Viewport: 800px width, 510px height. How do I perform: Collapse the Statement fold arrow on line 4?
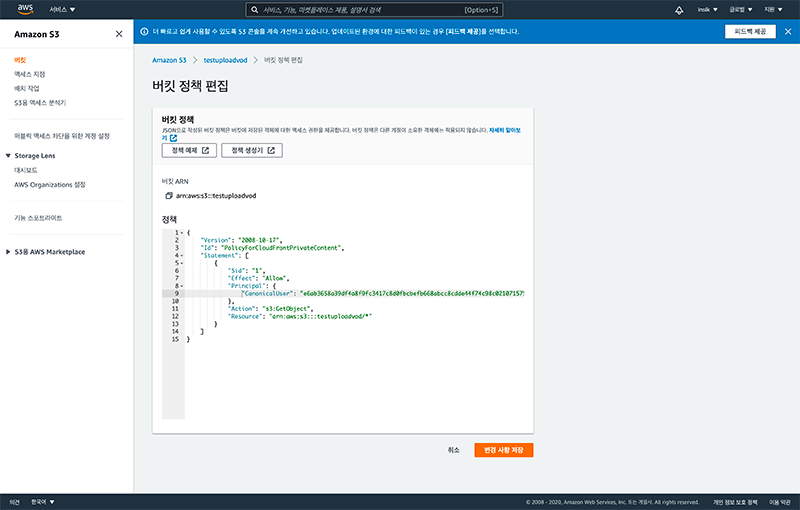182,256
